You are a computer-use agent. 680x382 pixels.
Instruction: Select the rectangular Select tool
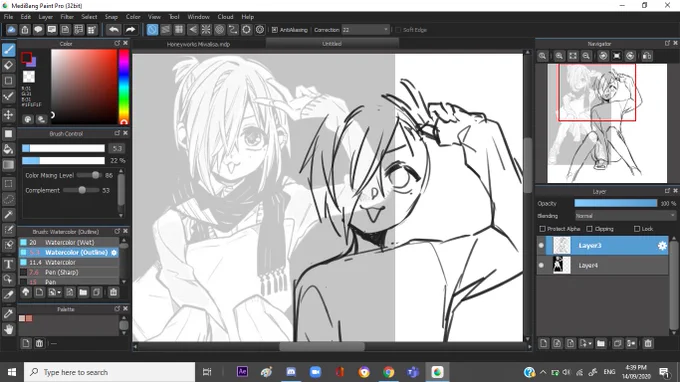point(9,184)
